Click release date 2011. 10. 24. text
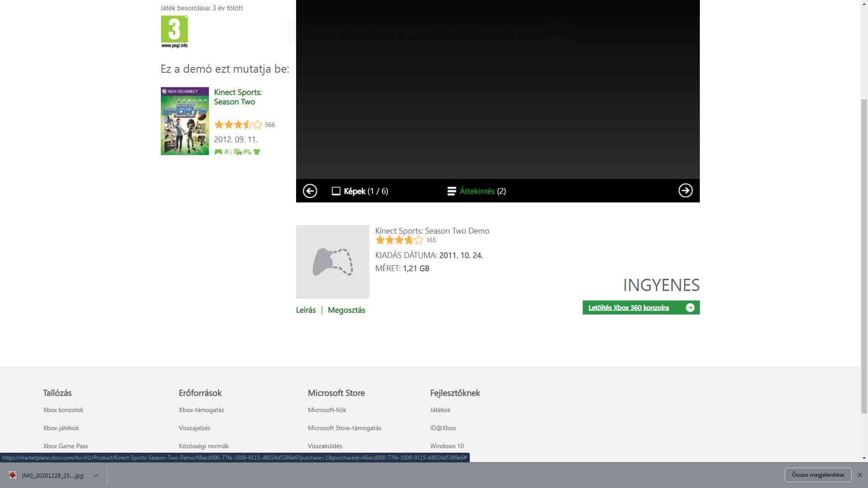 click(x=461, y=255)
